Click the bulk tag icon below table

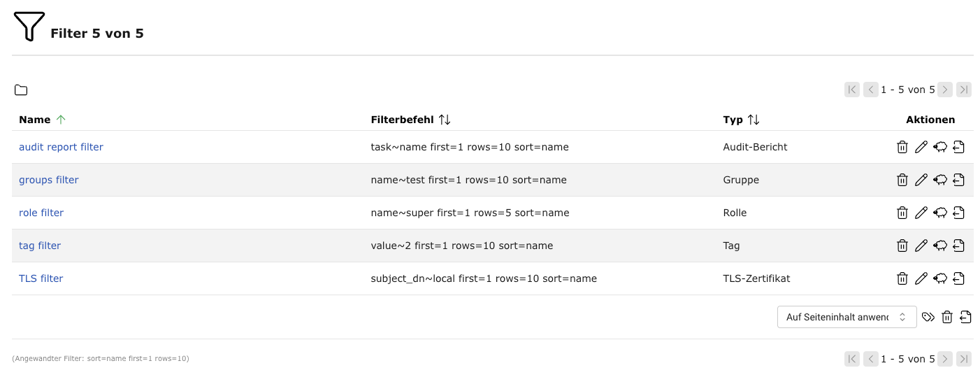tap(928, 317)
